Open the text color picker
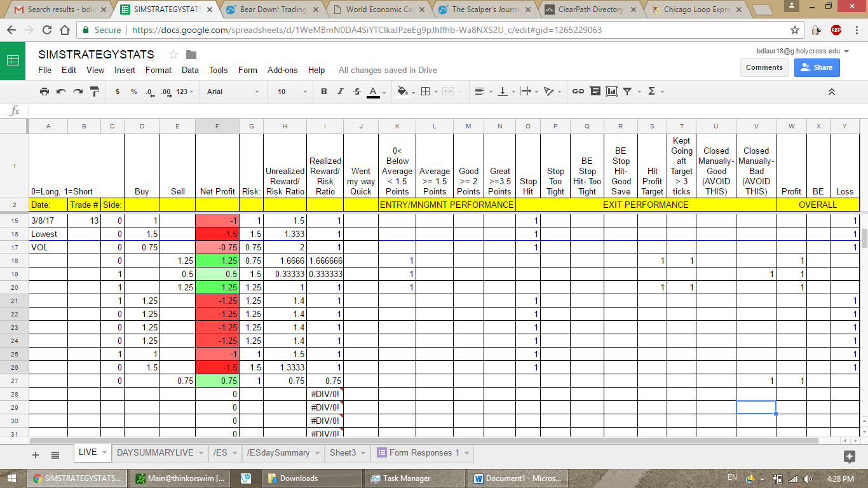The width and height of the screenshot is (868, 488). tap(373, 92)
